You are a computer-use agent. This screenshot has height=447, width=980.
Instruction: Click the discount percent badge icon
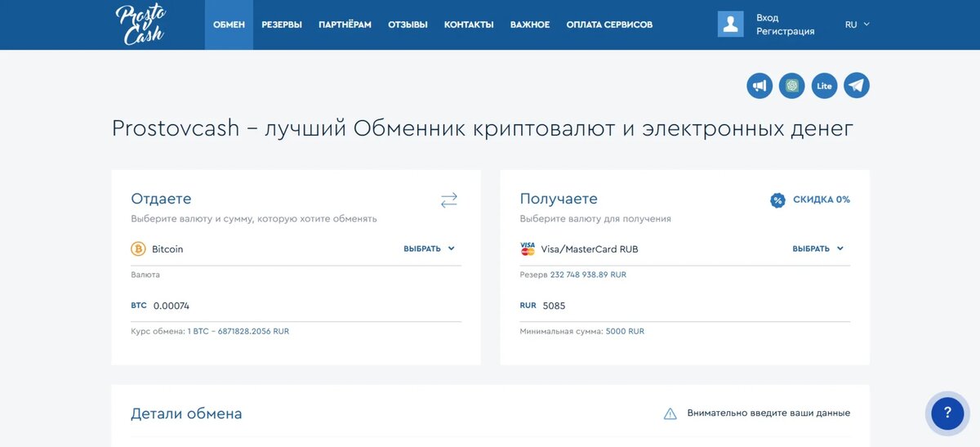[x=778, y=199]
